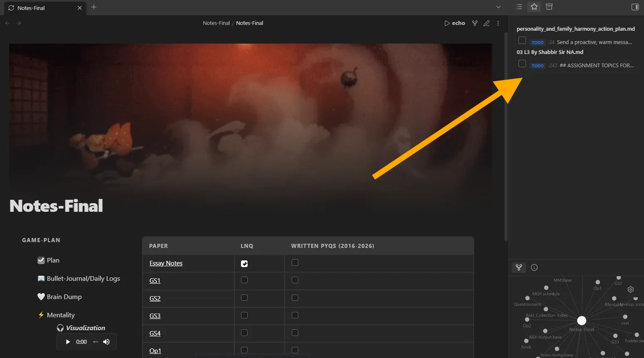Navigate forward with right arrow
The height and width of the screenshot is (358, 644).
[19, 23]
